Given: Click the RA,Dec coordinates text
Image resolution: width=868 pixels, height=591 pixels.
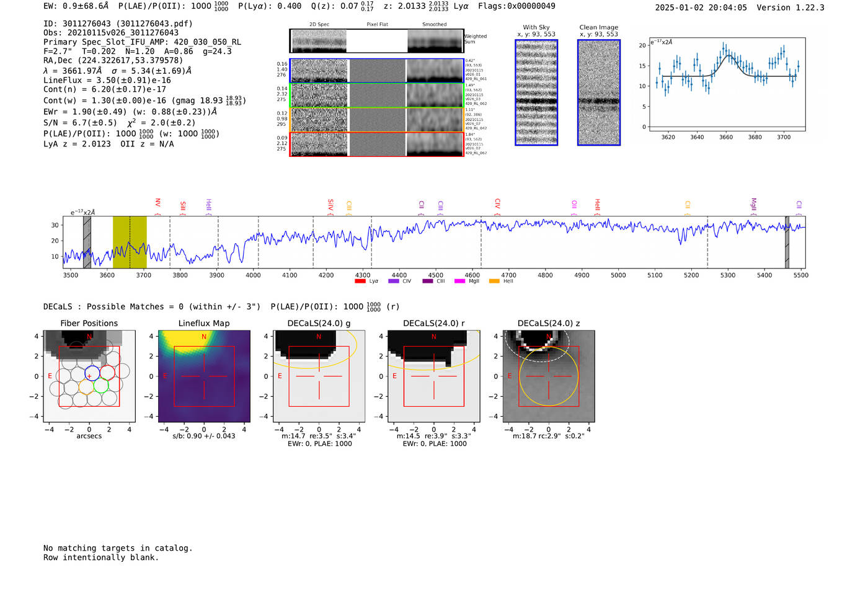Looking at the screenshot, I should click(113, 61).
